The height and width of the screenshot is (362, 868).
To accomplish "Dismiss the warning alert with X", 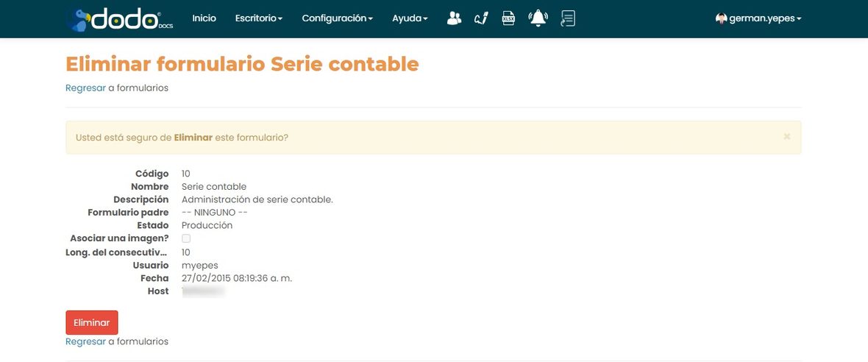I will pos(786,136).
